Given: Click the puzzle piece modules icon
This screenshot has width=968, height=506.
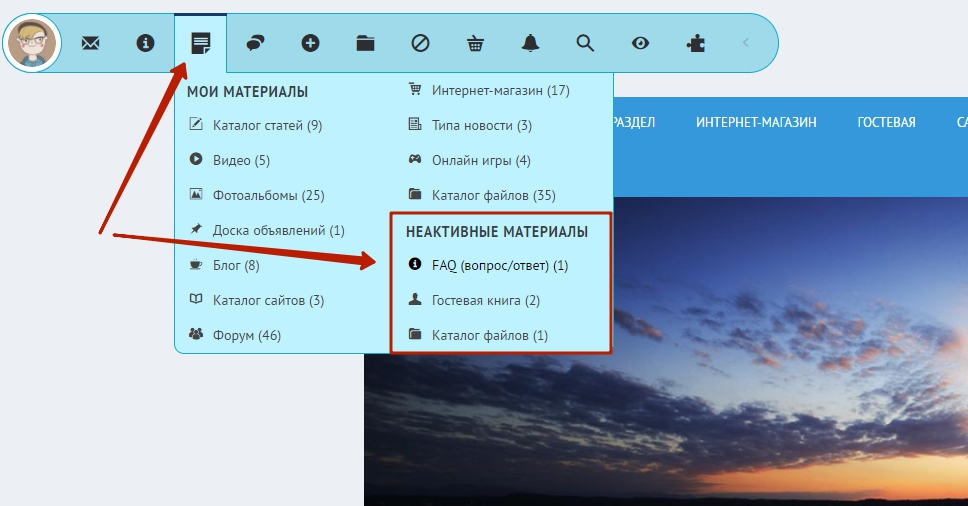Looking at the screenshot, I should 695,43.
